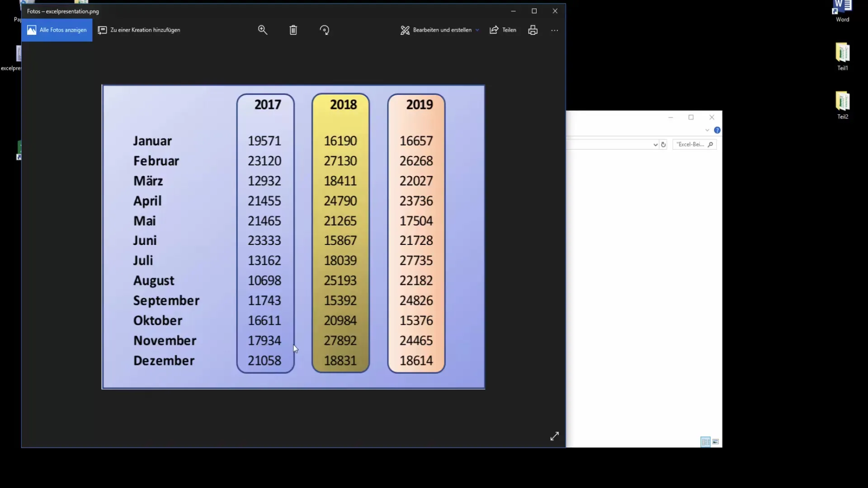Screen dimensions: 868x488
Task: Click the rotate/refresh icon
Action: [324, 30]
